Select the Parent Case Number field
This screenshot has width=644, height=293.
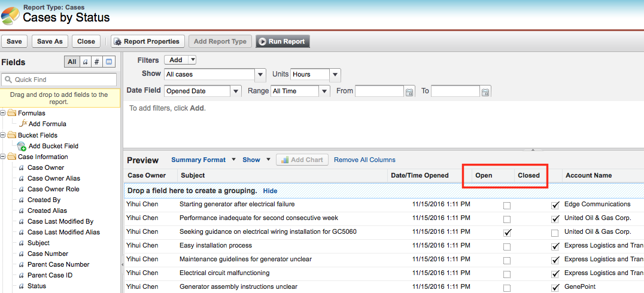point(58,264)
